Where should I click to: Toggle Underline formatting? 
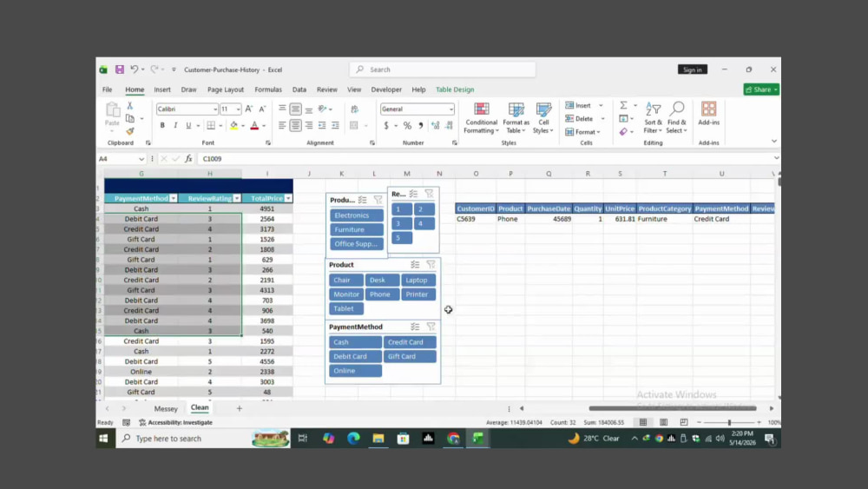tap(188, 126)
